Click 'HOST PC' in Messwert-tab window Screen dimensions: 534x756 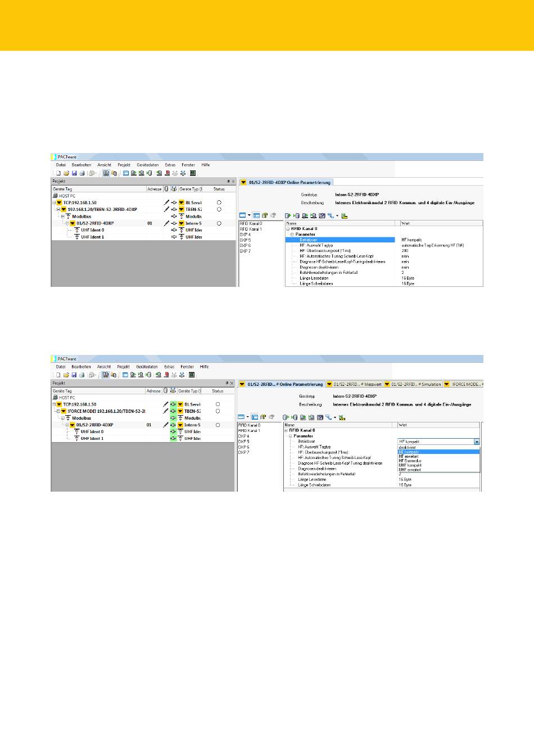click(x=67, y=398)
